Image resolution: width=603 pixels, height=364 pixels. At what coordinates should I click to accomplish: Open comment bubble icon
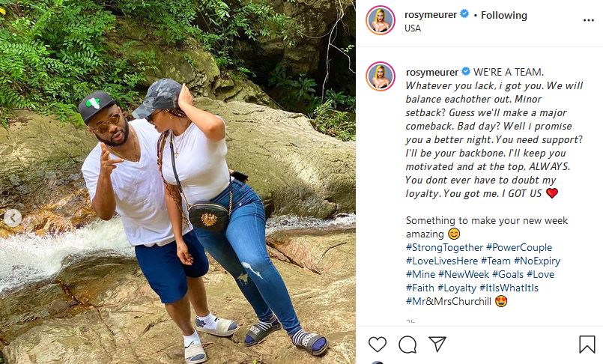pyautogui.click(x=407, y=344)
